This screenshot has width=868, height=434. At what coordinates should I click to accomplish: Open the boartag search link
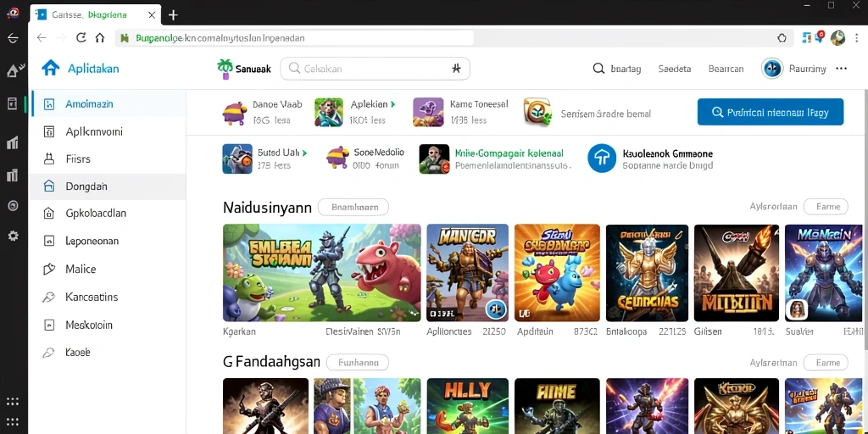[x=617, y=69]
